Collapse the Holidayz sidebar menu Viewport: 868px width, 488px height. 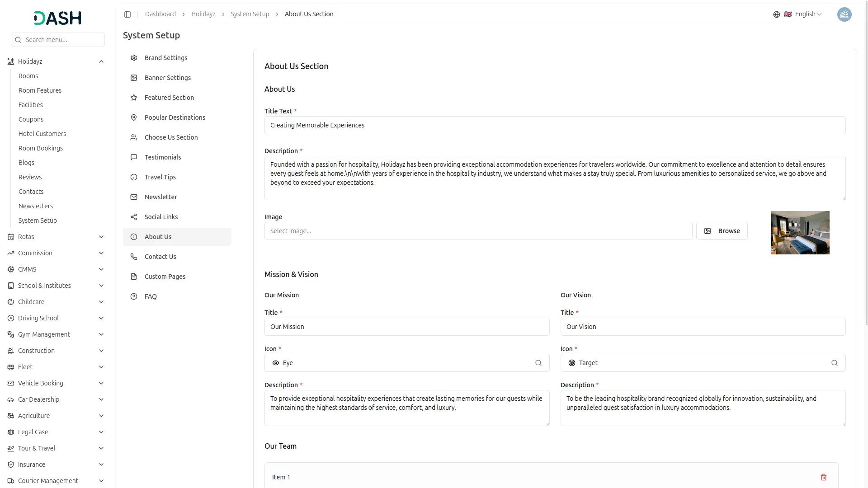(x=101, y=61)
